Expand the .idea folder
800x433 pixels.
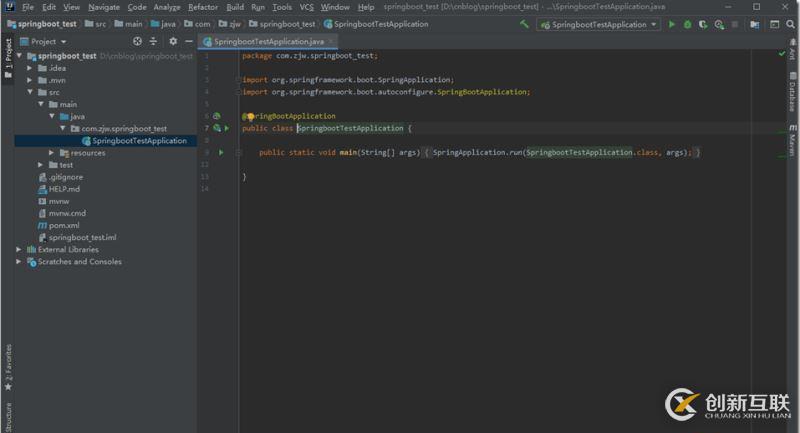pos(30,68)
